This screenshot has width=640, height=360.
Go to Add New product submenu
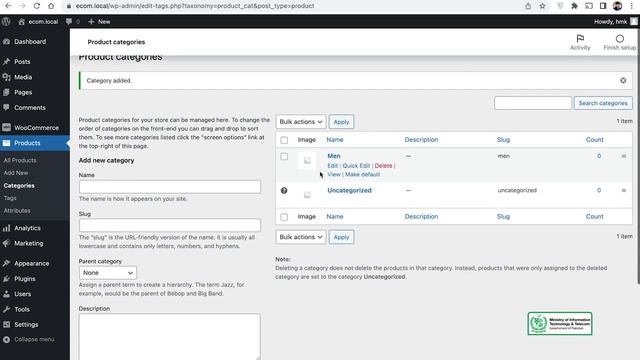tap(16, 173)
